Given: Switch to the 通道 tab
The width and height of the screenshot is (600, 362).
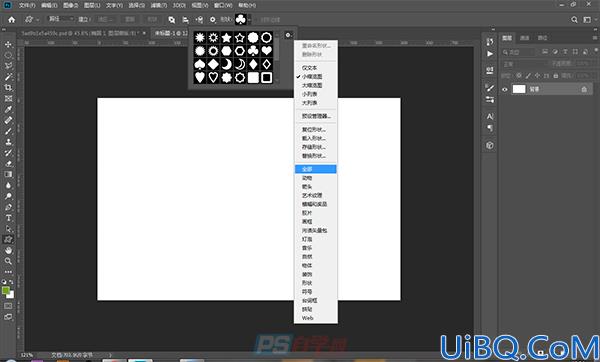Looking at the screenshot, I should click(x=525, y=38).
